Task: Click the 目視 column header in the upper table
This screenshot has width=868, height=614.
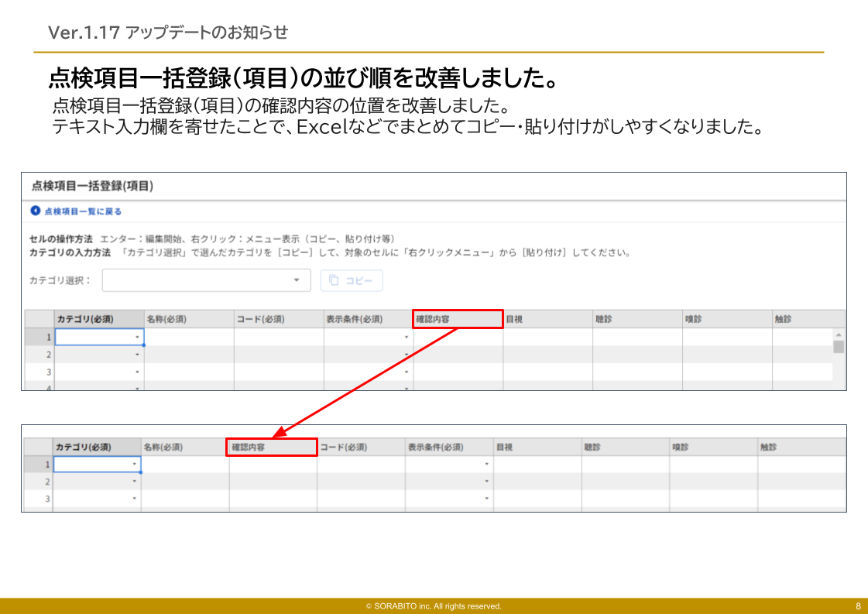Action: (547, 318)
